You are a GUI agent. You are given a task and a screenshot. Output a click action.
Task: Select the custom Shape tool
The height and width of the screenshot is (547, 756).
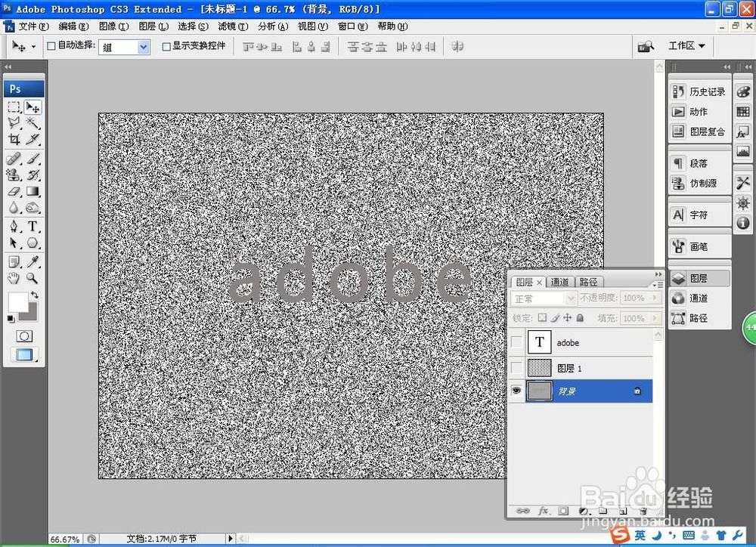[x=33, y=243]
